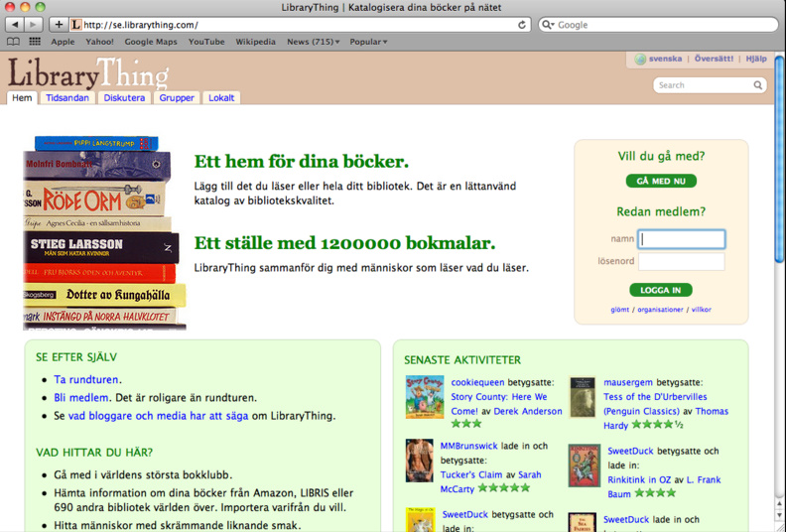
Task: Open the Yahoo! bookmark
Action: [x=99, y=42]
